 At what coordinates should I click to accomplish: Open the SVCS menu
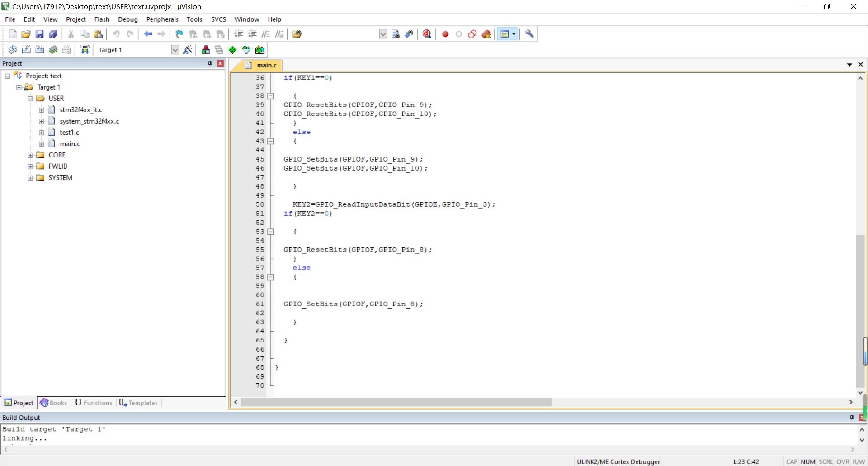pos(218,19)
